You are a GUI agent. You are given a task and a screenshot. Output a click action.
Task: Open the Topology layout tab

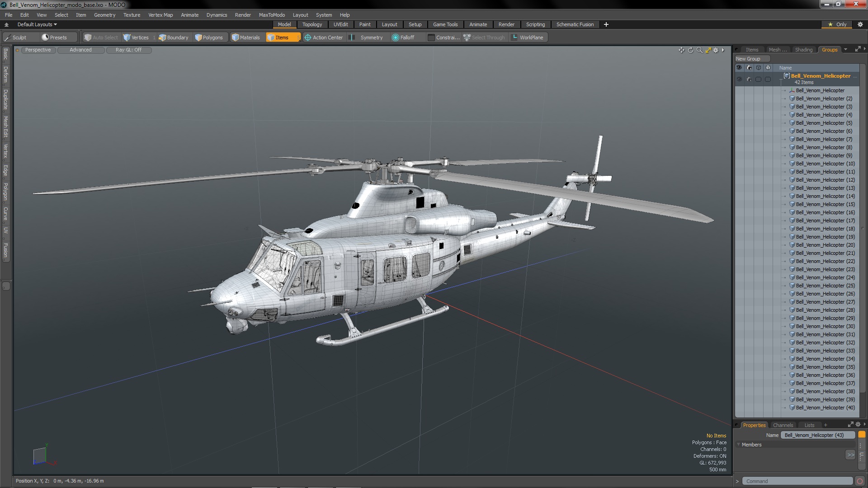coord(312,24)
